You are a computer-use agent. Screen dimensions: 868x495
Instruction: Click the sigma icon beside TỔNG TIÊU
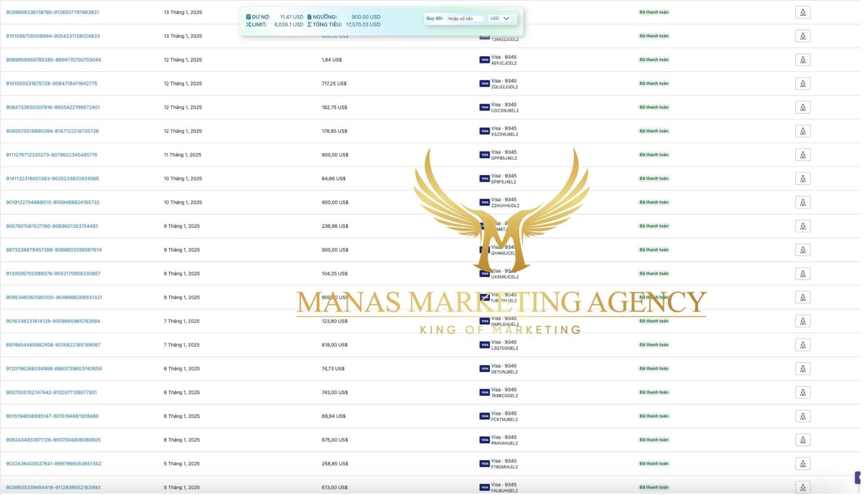click(x=309, y=24)
